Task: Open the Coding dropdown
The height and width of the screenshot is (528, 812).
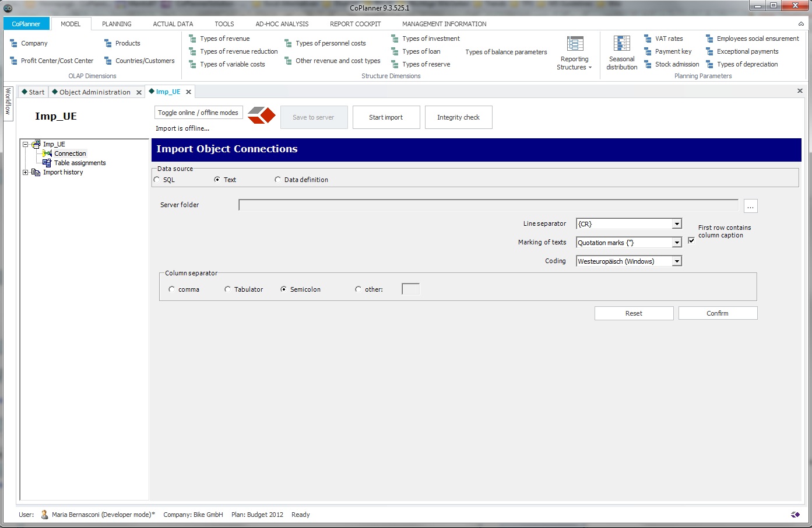Action: coord(677,261)
